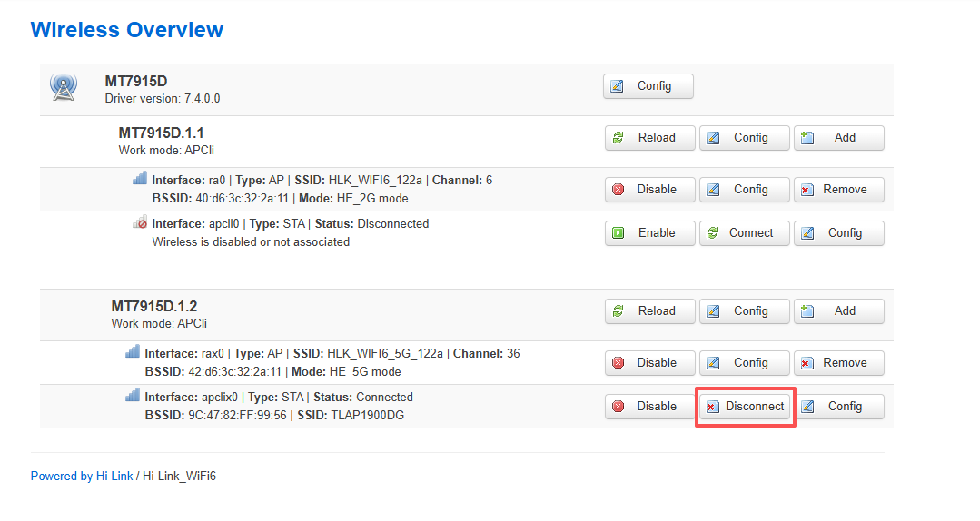Remove the ra0 interface
980x521 pixels.
pyautogui.click(x=838, y=190)
